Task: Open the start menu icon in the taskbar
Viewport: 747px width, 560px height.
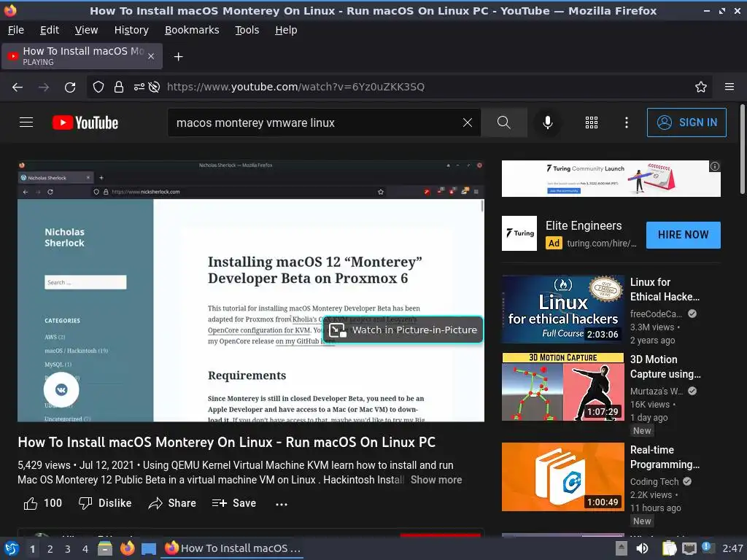Action: [12, 548]
